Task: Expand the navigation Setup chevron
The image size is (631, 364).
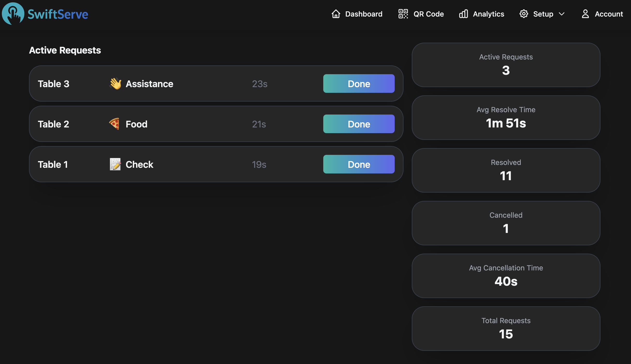Action: pos(561,14)
